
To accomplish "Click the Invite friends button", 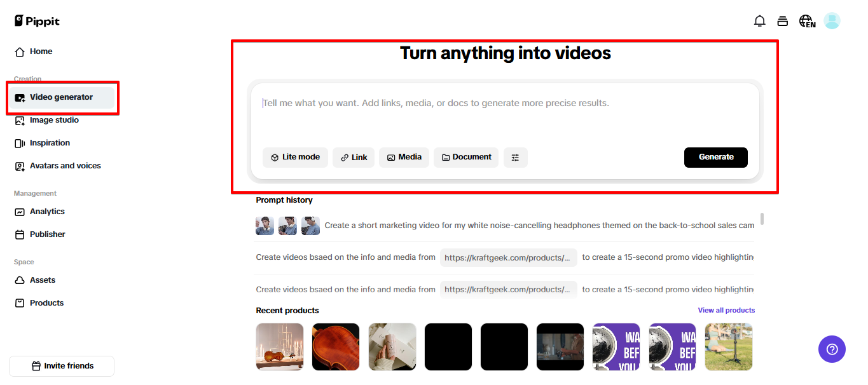I will pos(61,366).
